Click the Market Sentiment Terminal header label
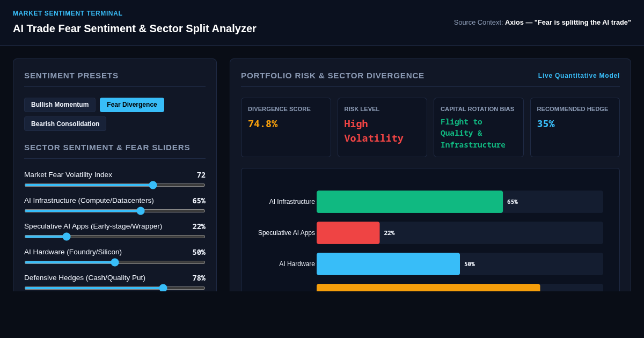 (68, 13)
